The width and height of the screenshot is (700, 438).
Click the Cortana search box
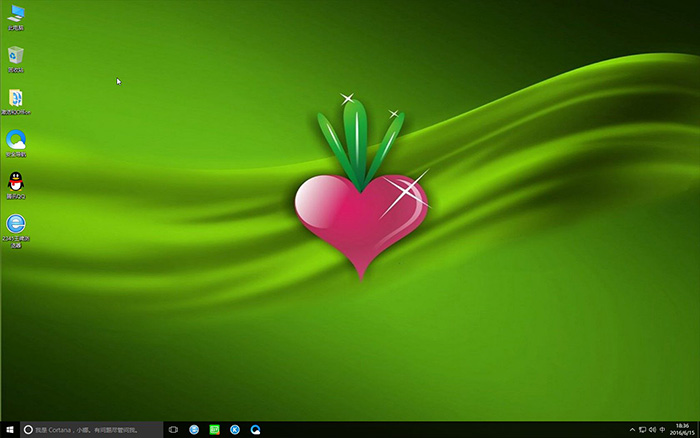tap(92, 430)
